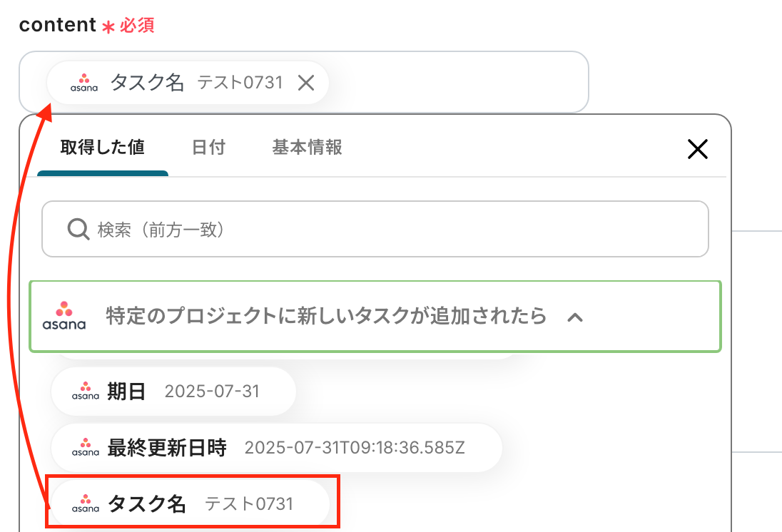The image size is (782, 532).
Task: Click the search magnifier icon
Action: point(77,229)
